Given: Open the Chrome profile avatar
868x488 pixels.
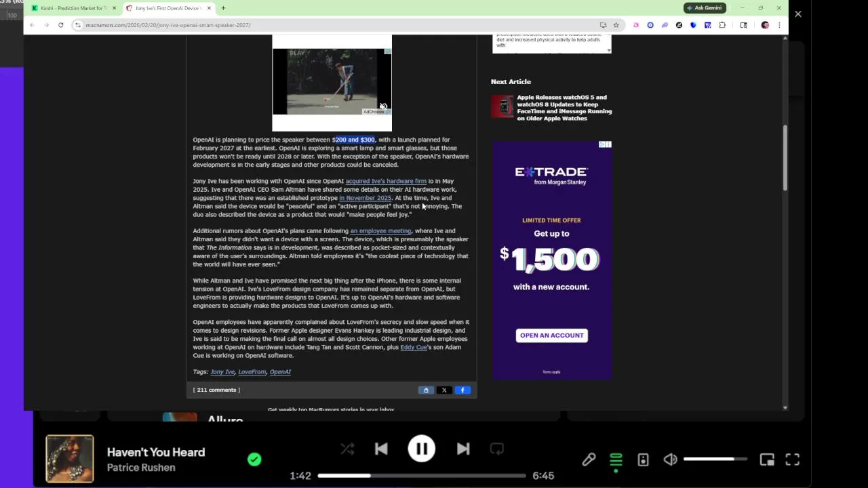Looking at the screenshot, I should [765, 25].
